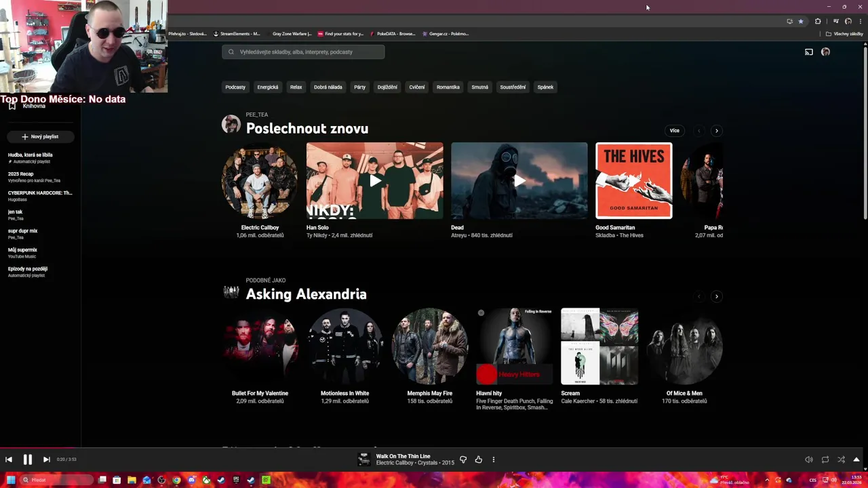Click the music search field
868x488 pixels.
(x=303, y=52)
